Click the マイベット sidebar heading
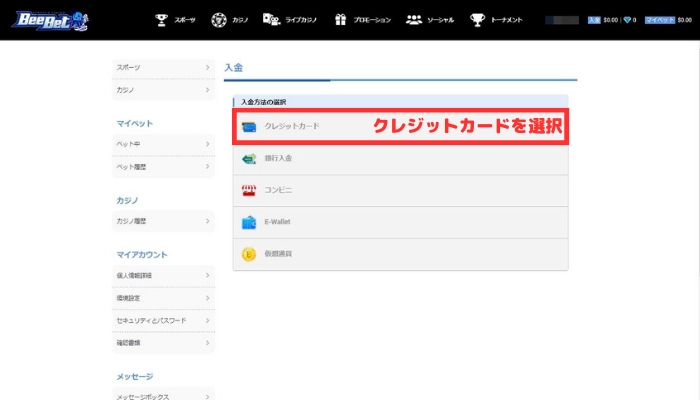Screen dimensions: 700x400 tap(135, 124)
